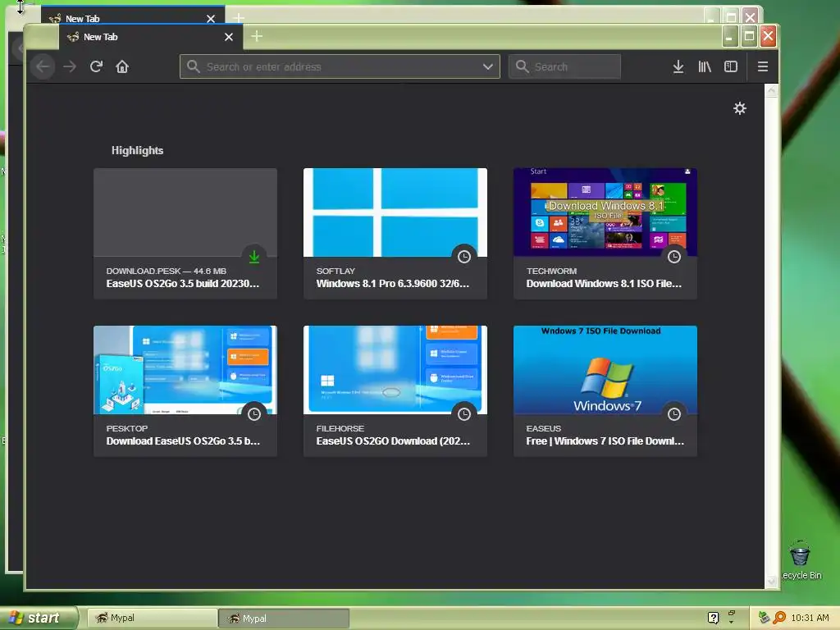
Task: Click the history clock on Techworm card
Action: [674, 257]
